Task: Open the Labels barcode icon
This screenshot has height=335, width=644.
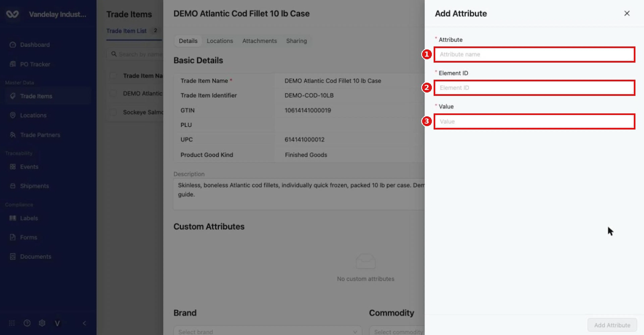Action: click(x=13, y=218)
